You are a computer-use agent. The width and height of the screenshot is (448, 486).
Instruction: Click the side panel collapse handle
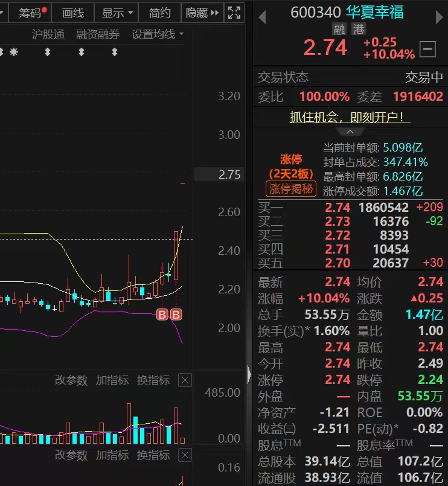pos(249,374)
